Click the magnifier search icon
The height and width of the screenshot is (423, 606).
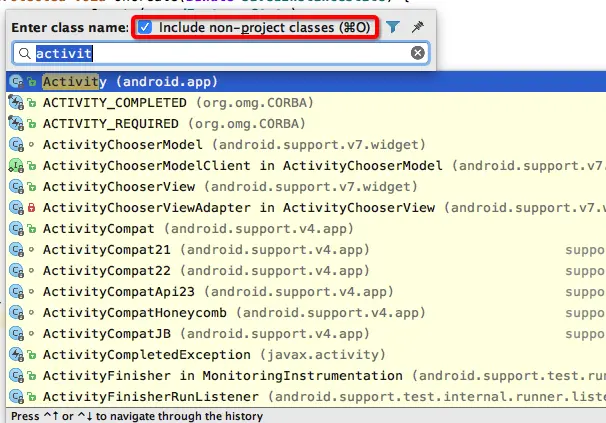pos(25,53)
